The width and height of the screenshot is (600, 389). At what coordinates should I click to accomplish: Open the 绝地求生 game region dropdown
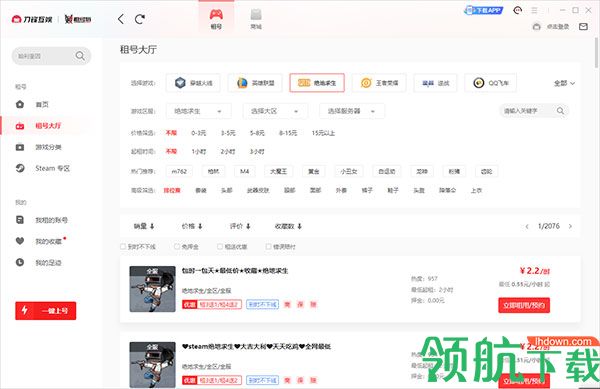pos(199,111)
